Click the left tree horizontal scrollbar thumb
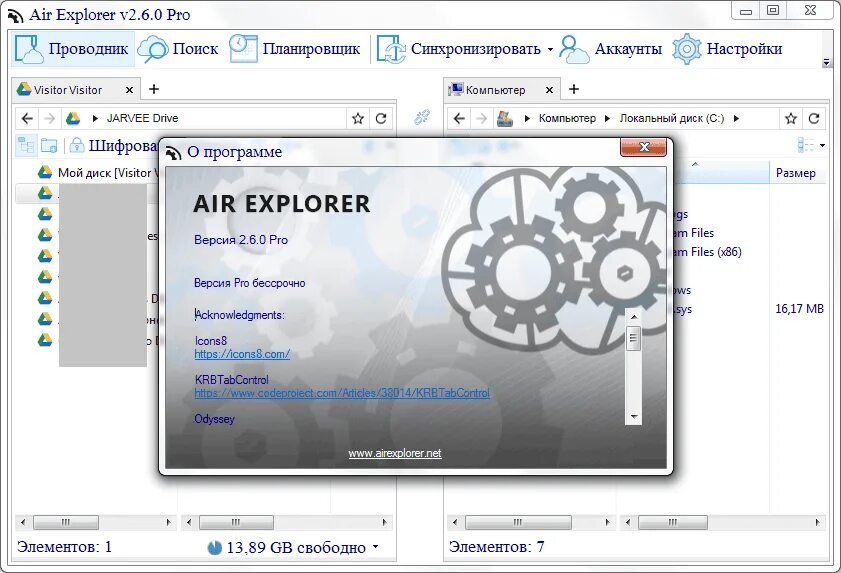The image size is (841, 573). tap(66, 522)
